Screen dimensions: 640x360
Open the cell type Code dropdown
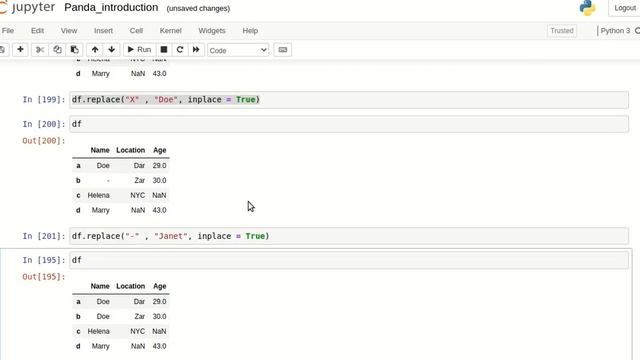coord(238,50)
